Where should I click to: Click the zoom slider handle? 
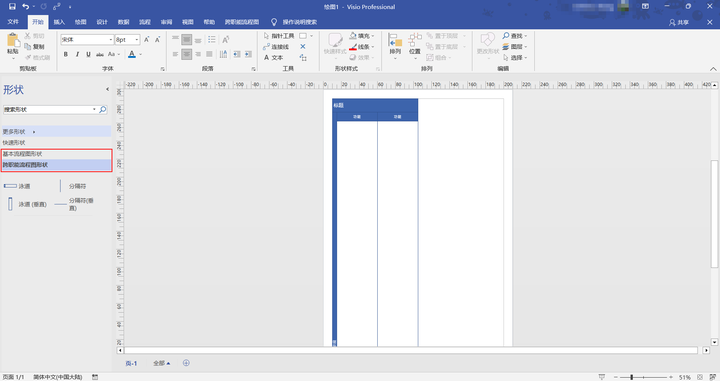point(632,377)
